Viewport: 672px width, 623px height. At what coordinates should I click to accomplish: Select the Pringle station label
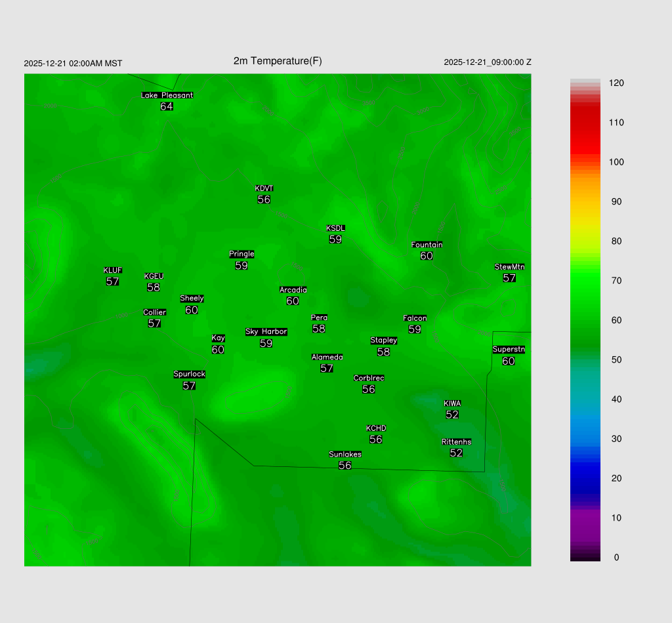pos(241,254)
